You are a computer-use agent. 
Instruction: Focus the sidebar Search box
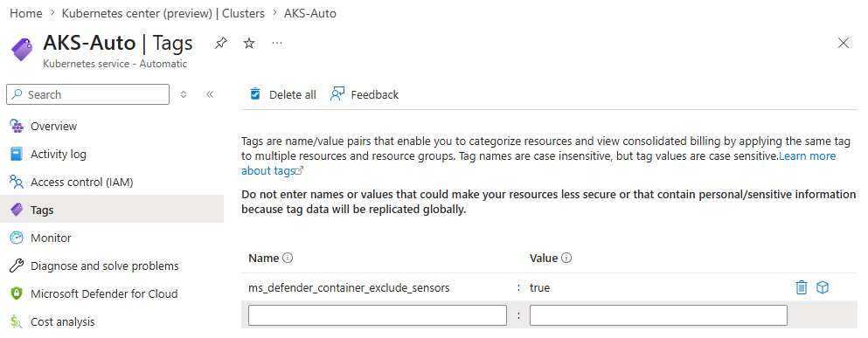point(87,94)
